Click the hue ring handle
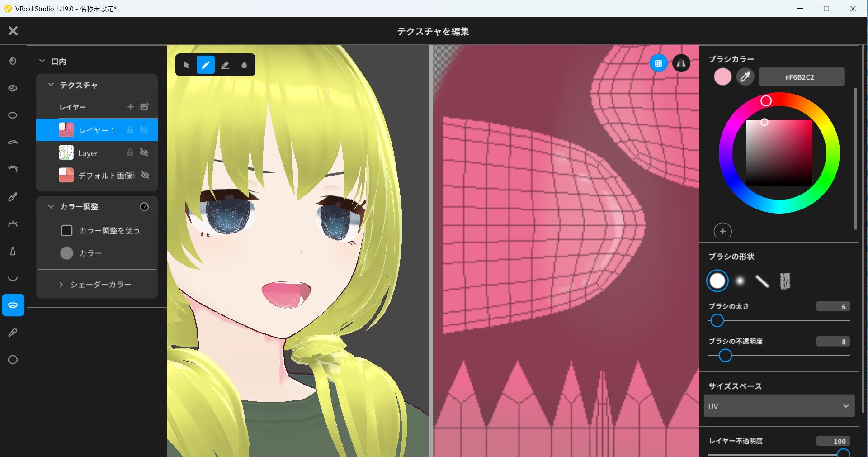868x457 pixels. (x=766, y=101)
